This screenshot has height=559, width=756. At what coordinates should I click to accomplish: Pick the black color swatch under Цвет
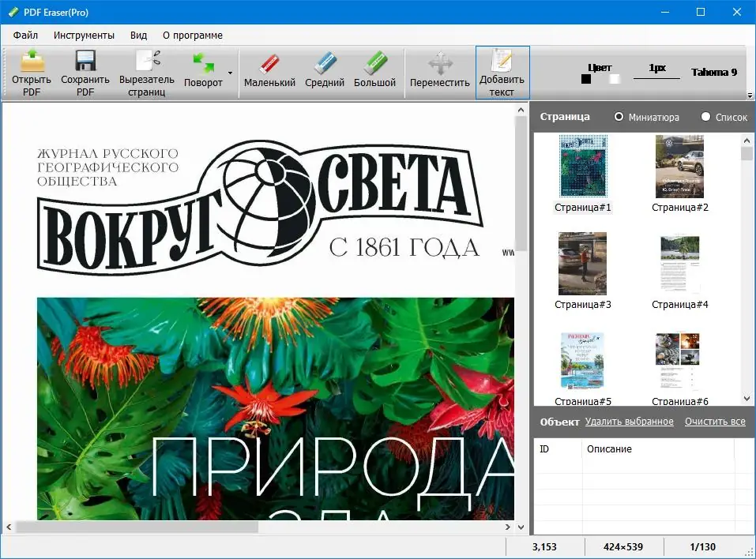click(x=586, y=79)
